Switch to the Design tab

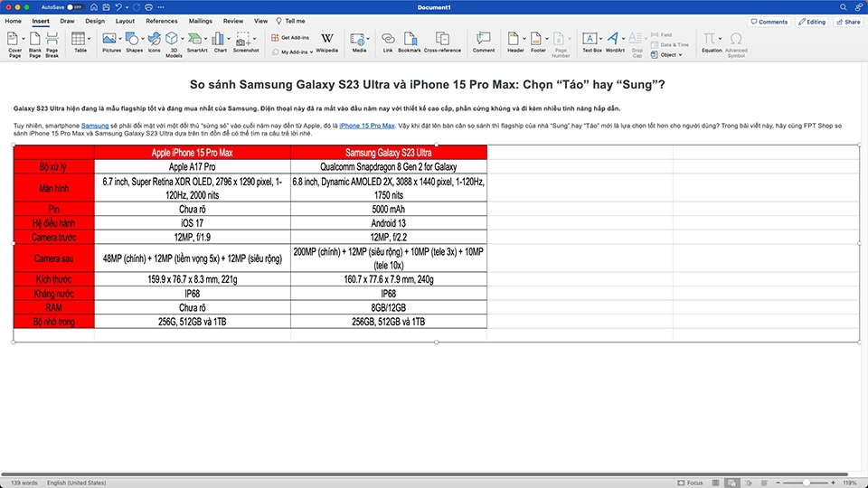click(95, 21)
